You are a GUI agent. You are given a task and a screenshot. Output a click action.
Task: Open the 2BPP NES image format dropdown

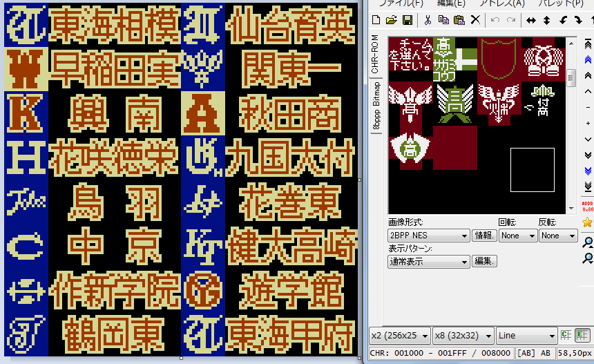pyautogui.click(x=428, y=236)
